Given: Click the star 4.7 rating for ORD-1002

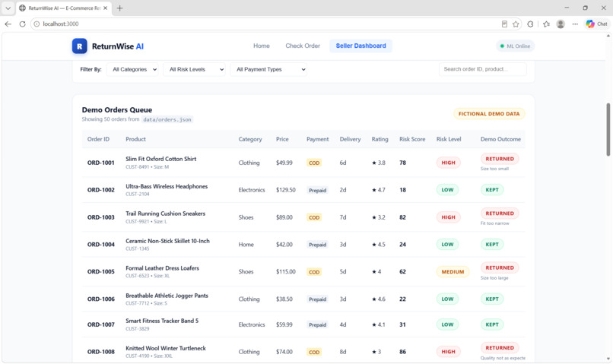Looking at the screenshot, I should tap(379, 190).
